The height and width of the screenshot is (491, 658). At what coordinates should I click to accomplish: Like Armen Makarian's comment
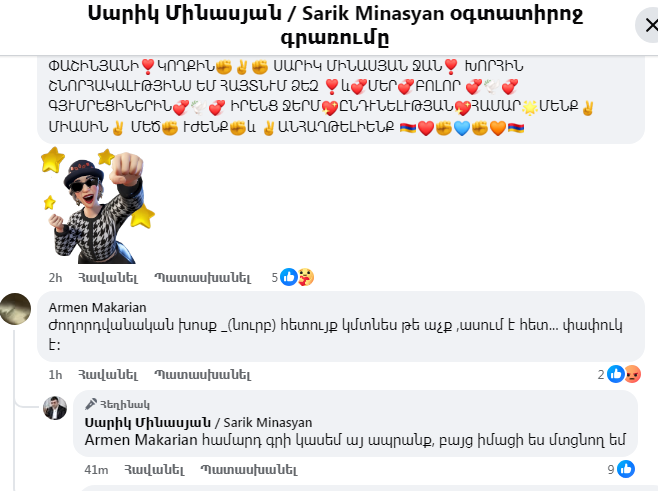[x=108, y=375]
